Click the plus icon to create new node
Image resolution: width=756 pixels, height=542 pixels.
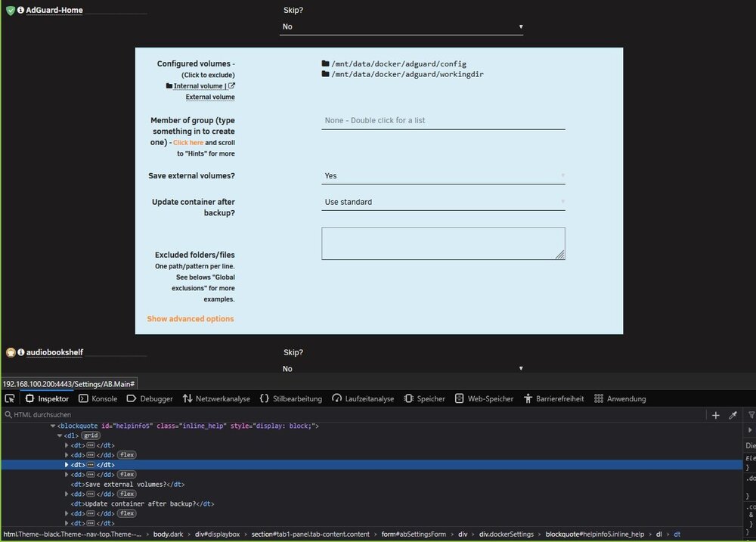pos(715,415)
